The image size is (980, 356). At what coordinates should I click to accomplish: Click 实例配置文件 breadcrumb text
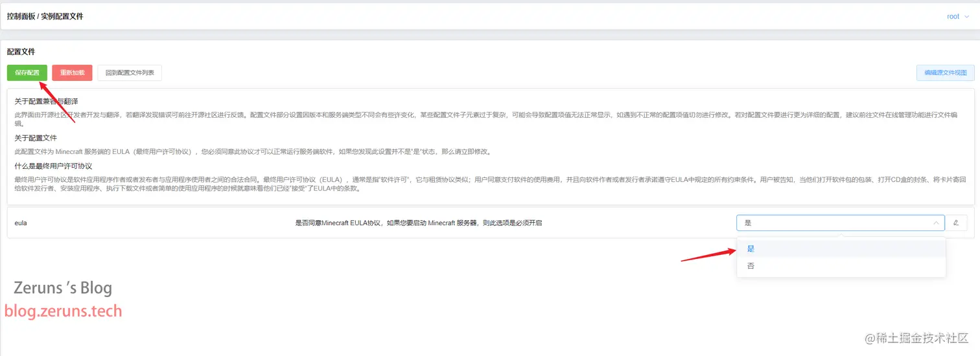[x=62, y=17]
